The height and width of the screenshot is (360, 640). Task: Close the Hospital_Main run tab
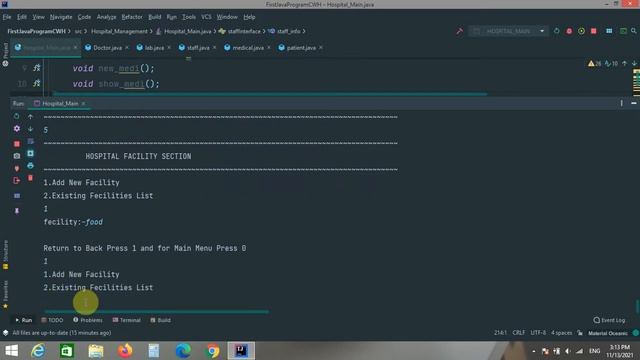tap(84, 104)
